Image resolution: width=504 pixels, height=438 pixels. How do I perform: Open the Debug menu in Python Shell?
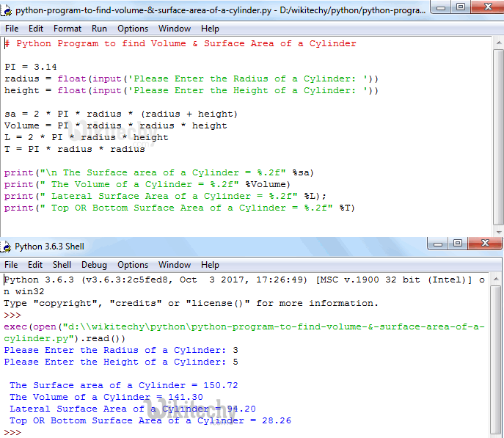[94, 265]
